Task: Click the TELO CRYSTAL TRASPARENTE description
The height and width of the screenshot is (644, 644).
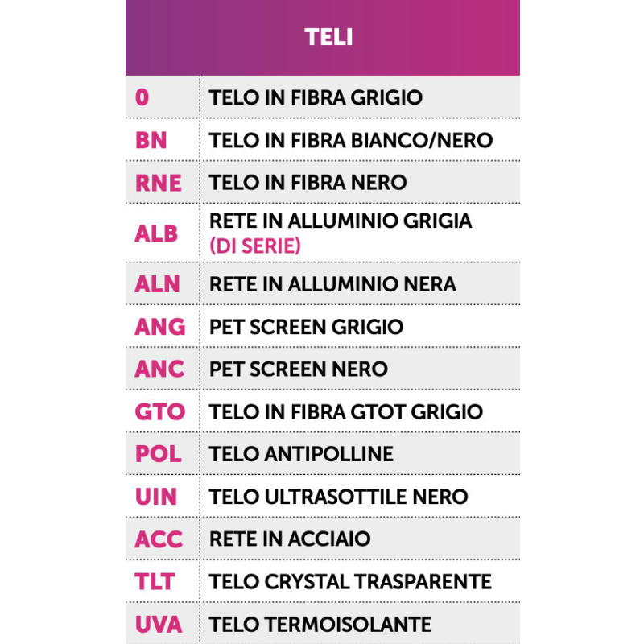Action: [350, 581]
